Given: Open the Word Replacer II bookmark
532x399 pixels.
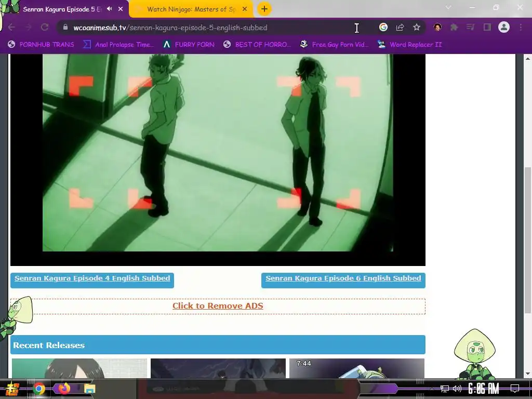Looking at the screenshot, I should [410, 45].
